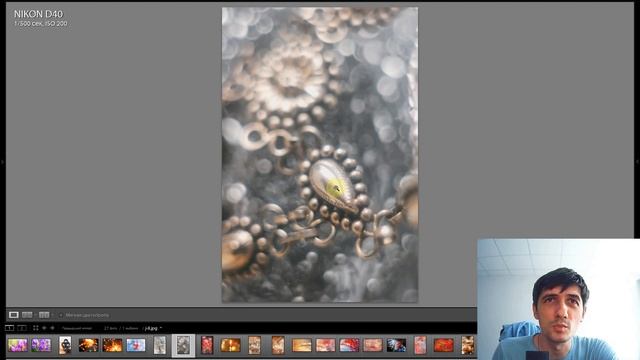
Task: Select the red portrait-oriented thumbnail
Action: (207, 345)
